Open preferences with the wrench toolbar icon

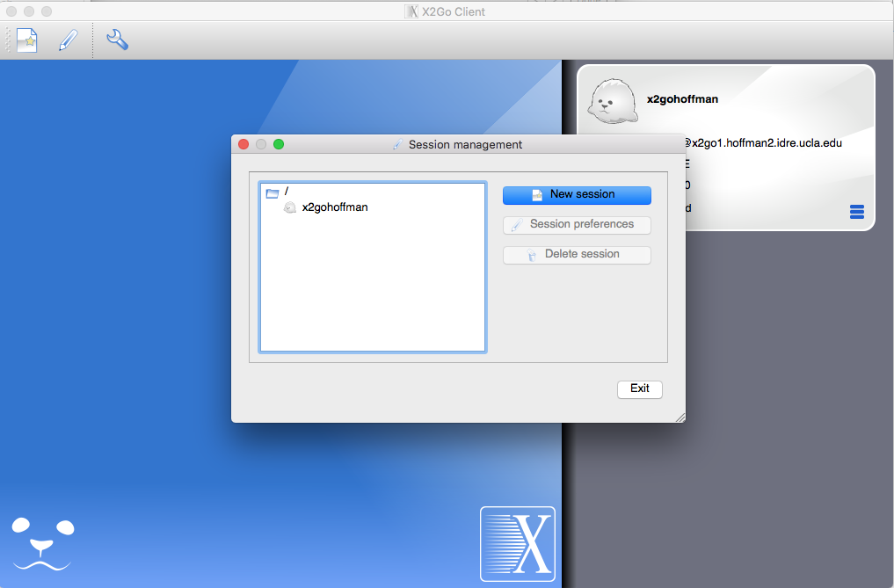[117, 40]
